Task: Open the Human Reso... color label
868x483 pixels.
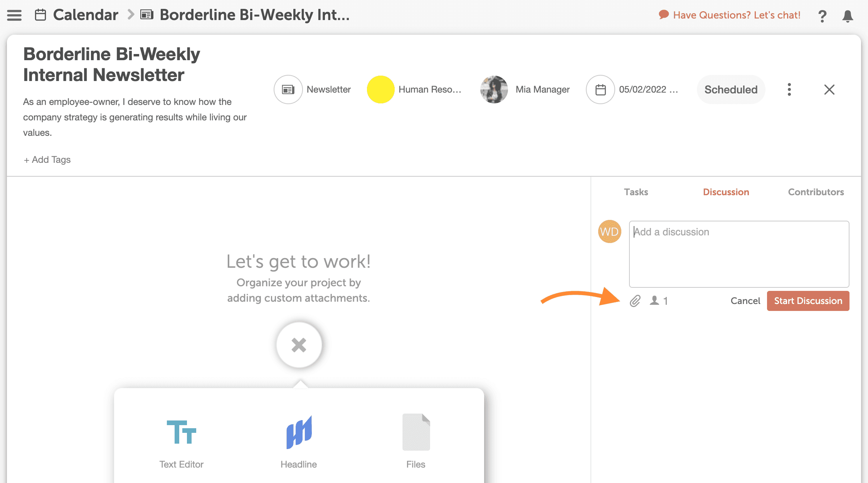Action: [x=430, y=90]
